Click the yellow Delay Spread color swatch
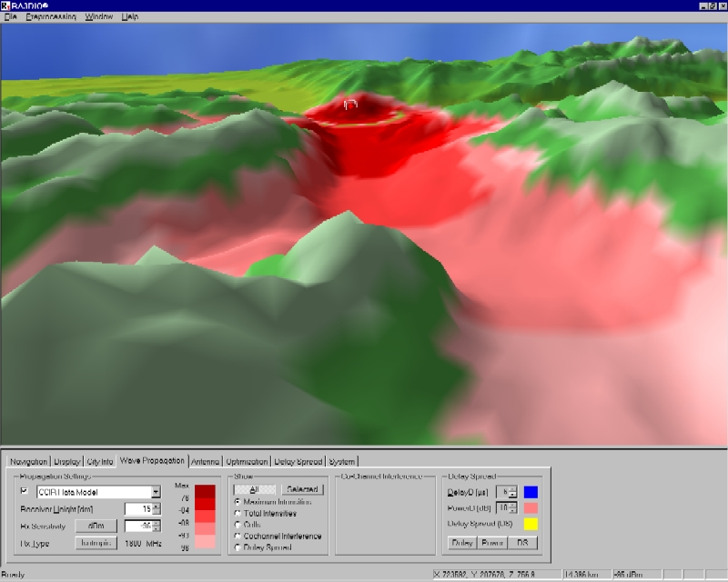Viewport: 728px width, 582px height. tap(531, 524)
